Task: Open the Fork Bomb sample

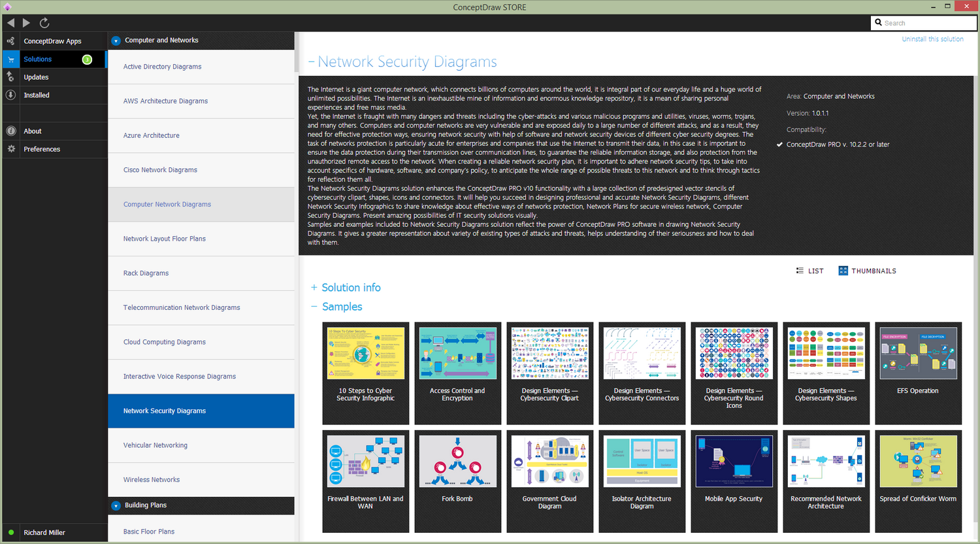Action: click(x=458, y=481)
